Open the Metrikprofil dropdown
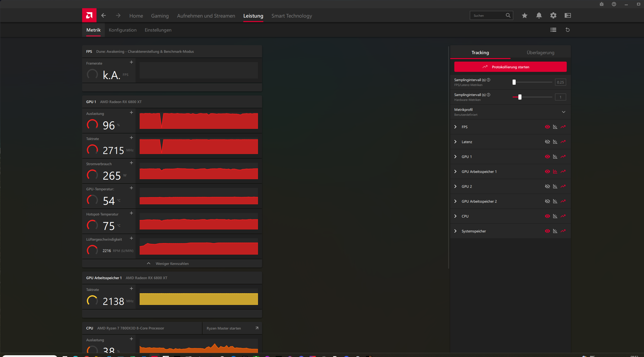 pos(563,112)
